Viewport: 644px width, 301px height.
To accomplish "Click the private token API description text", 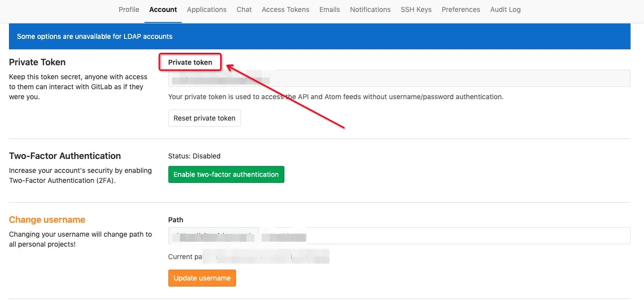I will click(x=336, y=97).
